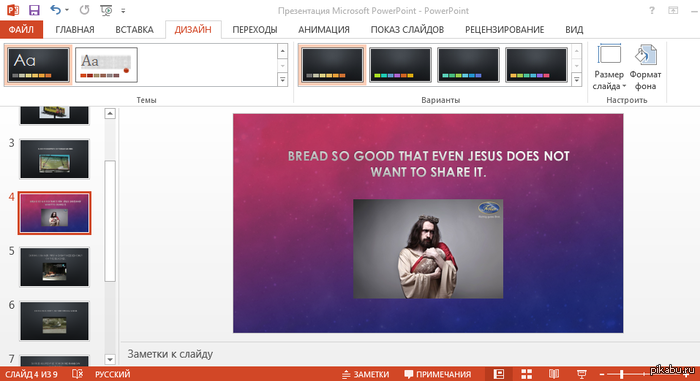Toggle ПРИМЕЧАНИЯ comments pane button
The image size is (700, 381).
tap(438, 374)
